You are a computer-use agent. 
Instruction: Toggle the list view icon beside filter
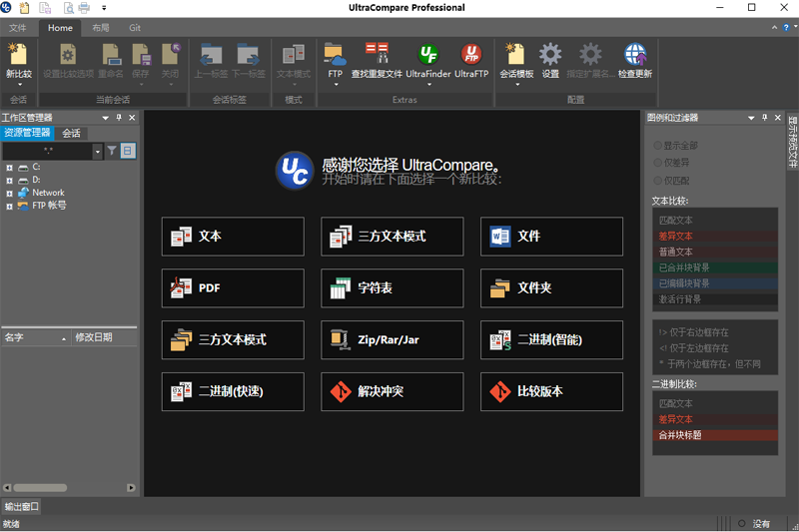click(x=128, y=151)
